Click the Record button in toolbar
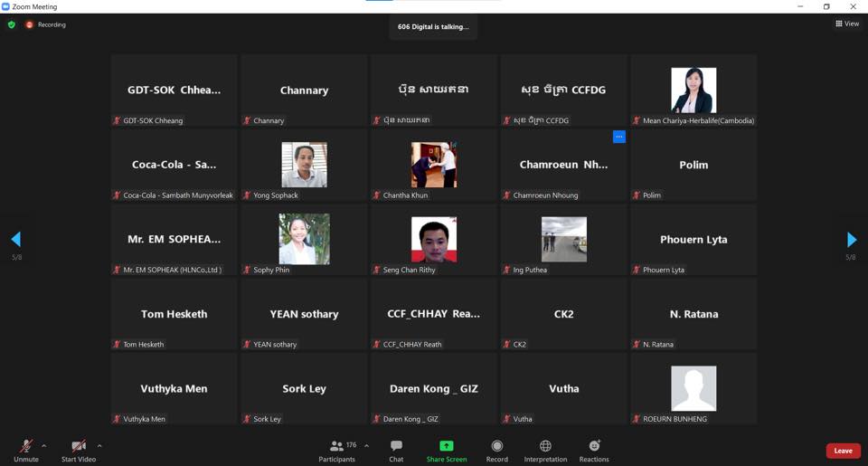Screen dimensions: 868x466 coord(496,450)
